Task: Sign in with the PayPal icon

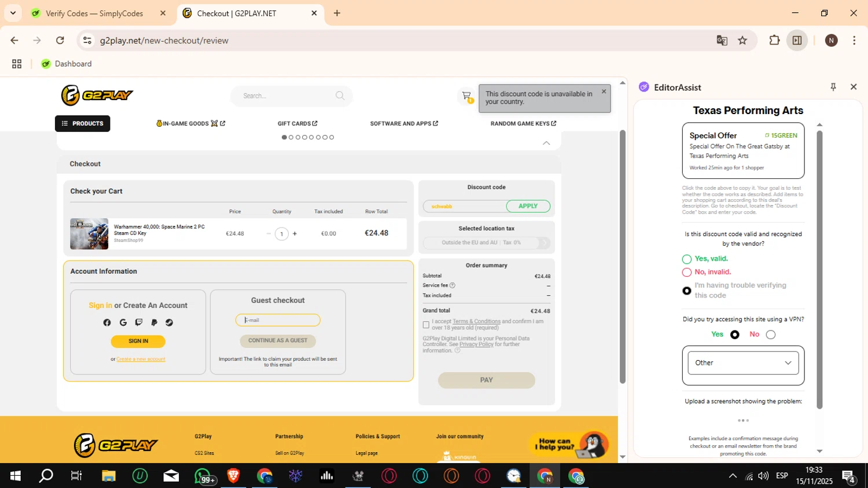Action: pos(154,322)
